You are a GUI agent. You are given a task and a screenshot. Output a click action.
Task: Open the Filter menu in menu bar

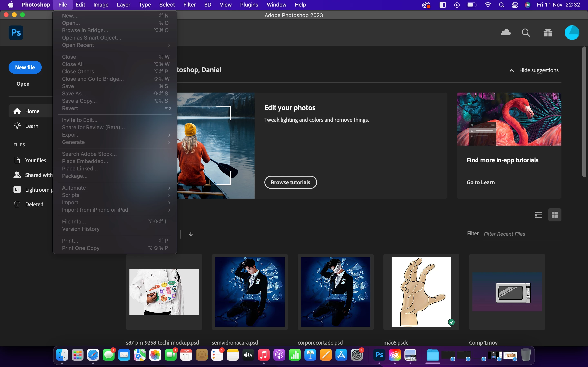click(189, 5)
